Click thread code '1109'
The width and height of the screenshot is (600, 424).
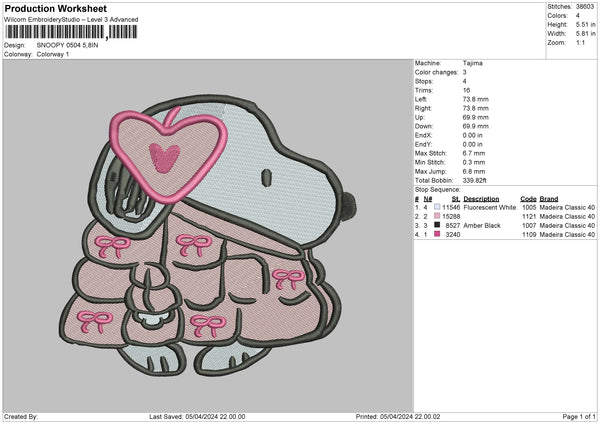click(x=529, y=235)
